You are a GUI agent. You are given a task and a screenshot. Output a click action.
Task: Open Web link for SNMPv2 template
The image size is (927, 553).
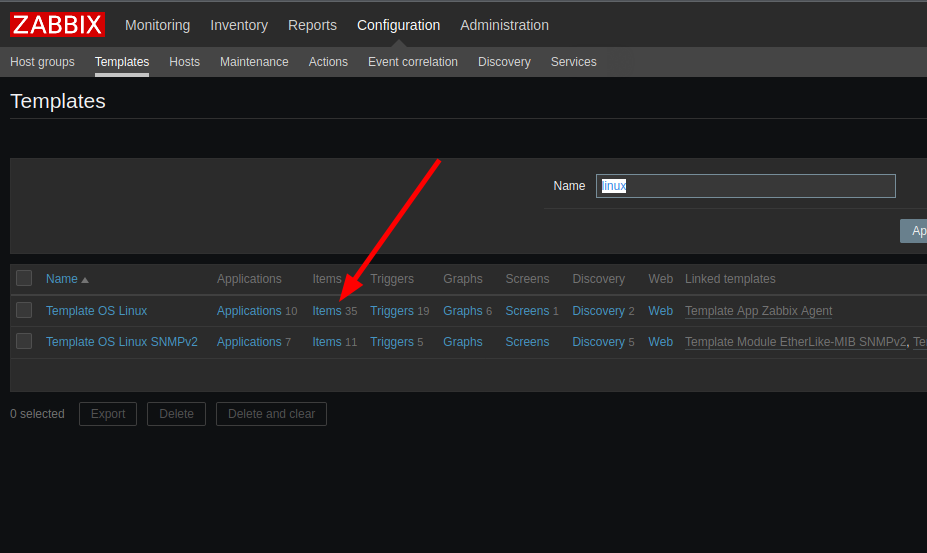(x=660, y=342)
